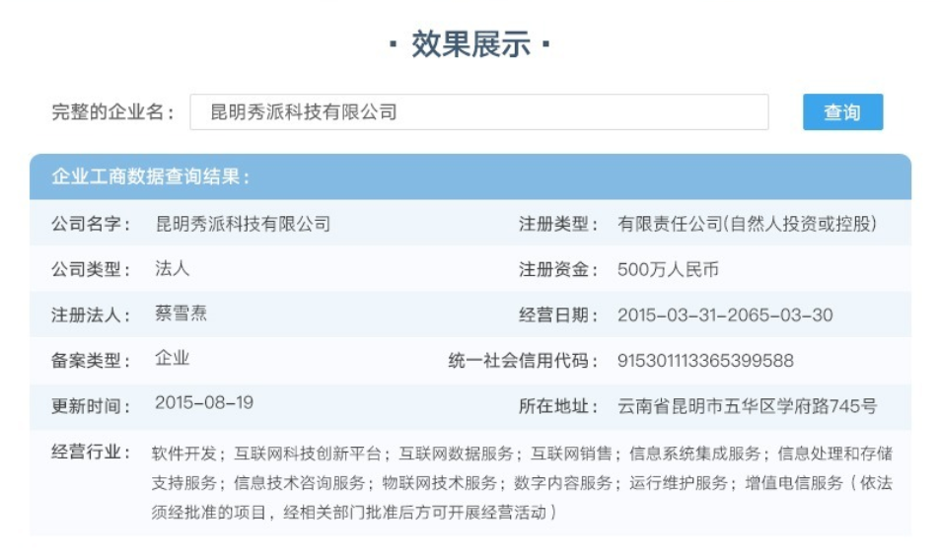The image size is (940, 560).
Task: Click the 注册资金 row label
Action: coord(558,269)
